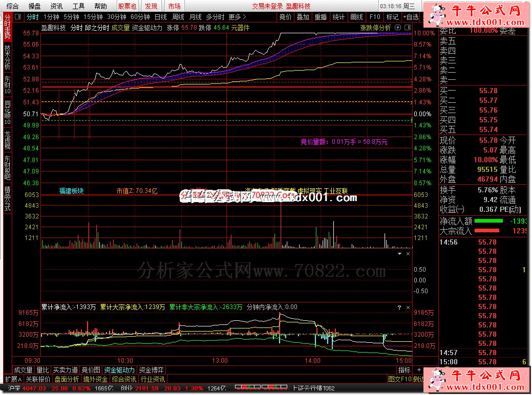Switch to 成交量 indicator tab
This screenshot has width=532, height=395.
click(x=23, y=370)
